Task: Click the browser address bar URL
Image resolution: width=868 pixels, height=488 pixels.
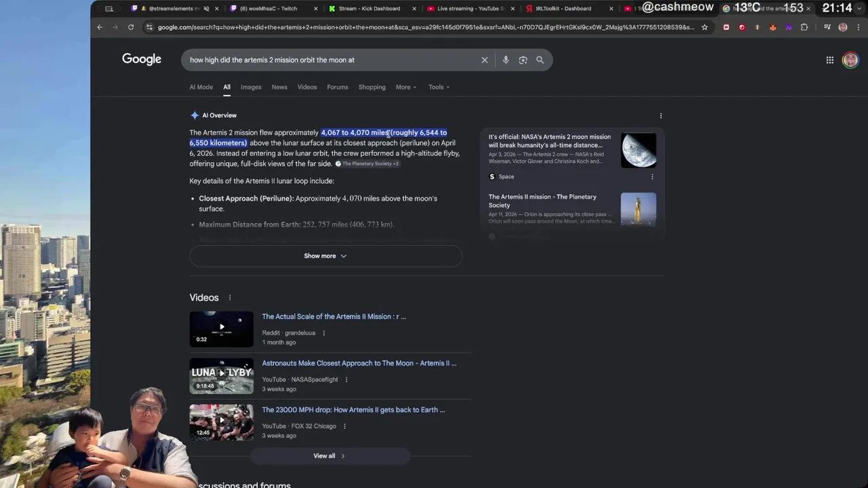Action: 426,27
